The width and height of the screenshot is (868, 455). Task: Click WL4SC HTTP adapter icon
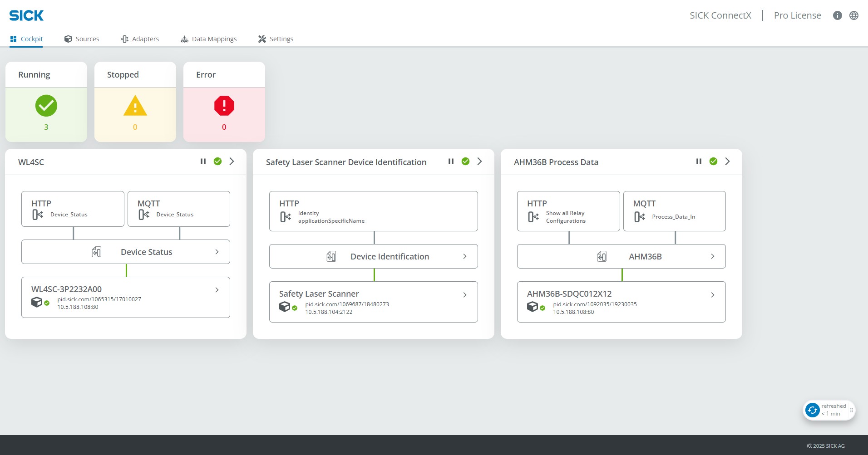38,215
